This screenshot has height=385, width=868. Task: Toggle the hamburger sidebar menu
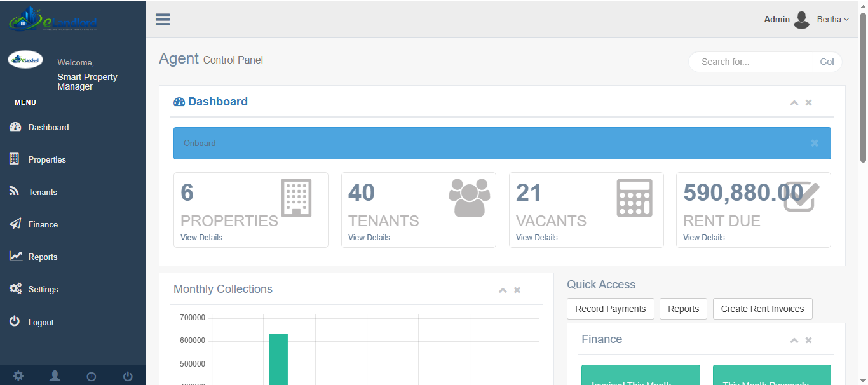click(163, 20)
